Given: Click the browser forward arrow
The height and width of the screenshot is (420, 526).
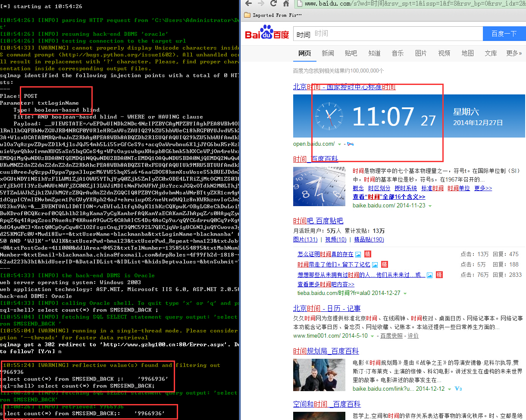Looking at the screenshot, I should (260, 3).
